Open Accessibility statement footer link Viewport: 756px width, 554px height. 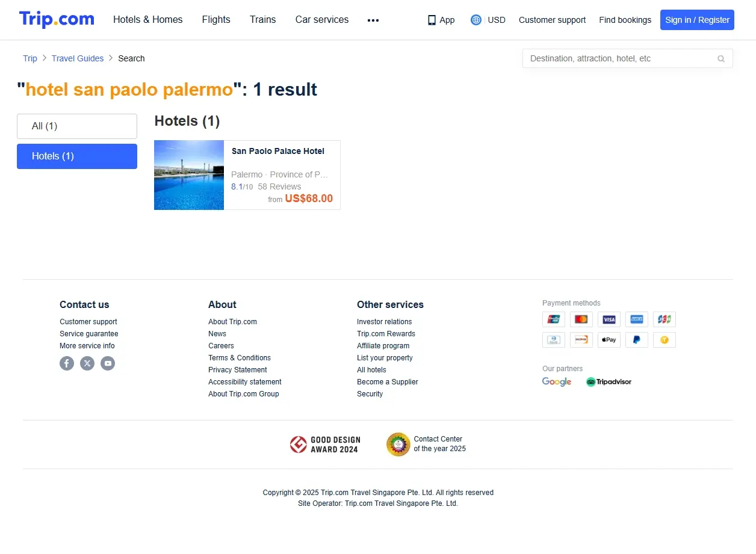pyautogui.click(x=245, y=382)
